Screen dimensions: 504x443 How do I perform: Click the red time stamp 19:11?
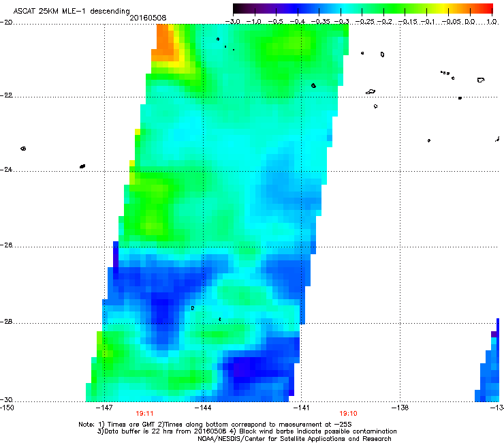pos(144,414)
